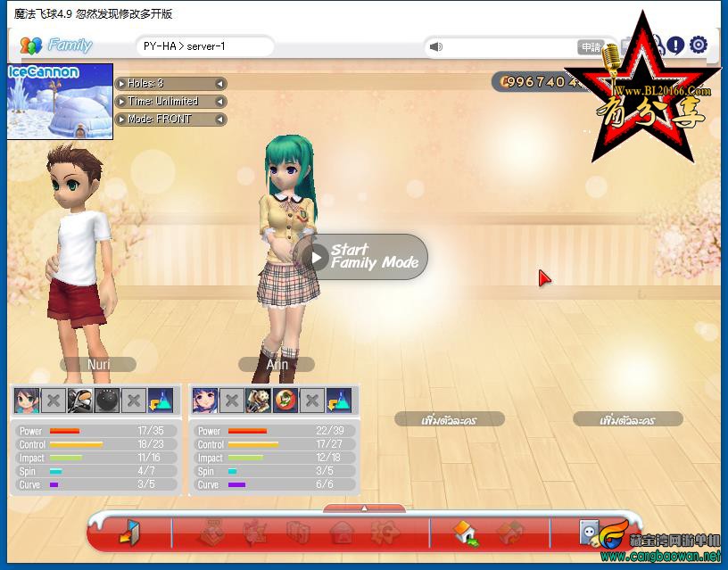Screen dimensions: 728x570
Task: Expand the bottom bar with up-arrow tab
Action: 365,508
